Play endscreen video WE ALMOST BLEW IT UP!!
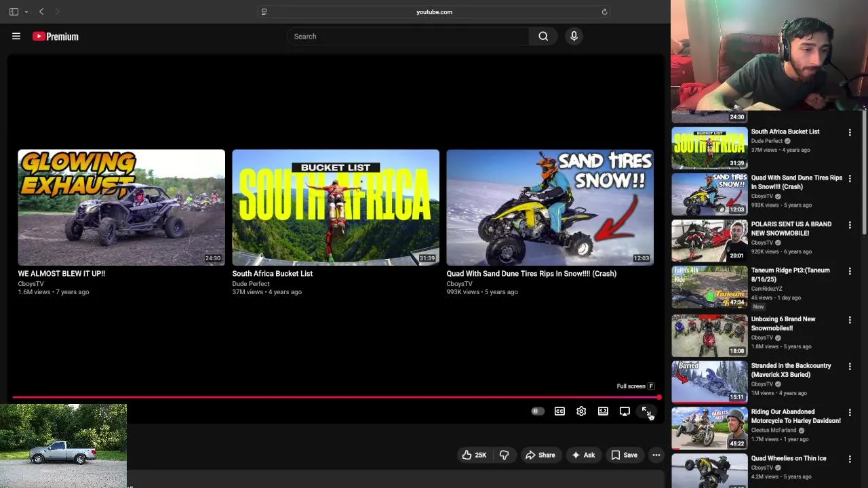Viewport: 868px width, 488px height. point(121,207)
